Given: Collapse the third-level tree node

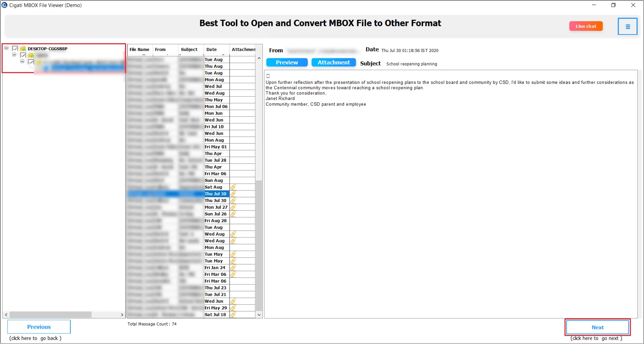Looking at the screenshot, I should (22, 61).
